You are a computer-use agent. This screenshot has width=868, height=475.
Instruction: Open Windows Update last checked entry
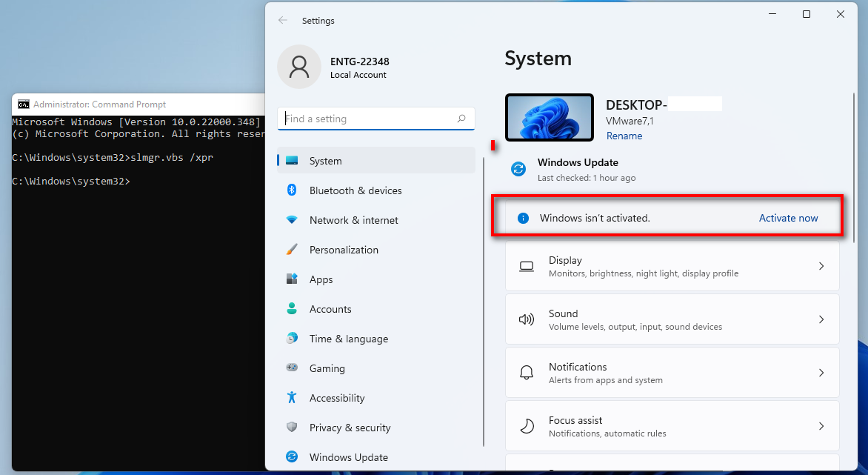[587, 170]
